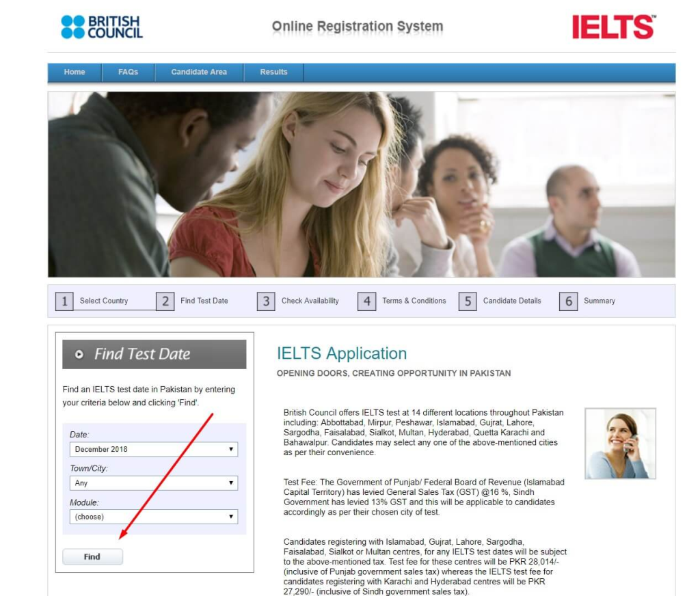The height and width of the screenshot is (596, 700).
Task: Click step 4 Terms & Conditions number box
Action: [366, 301]
